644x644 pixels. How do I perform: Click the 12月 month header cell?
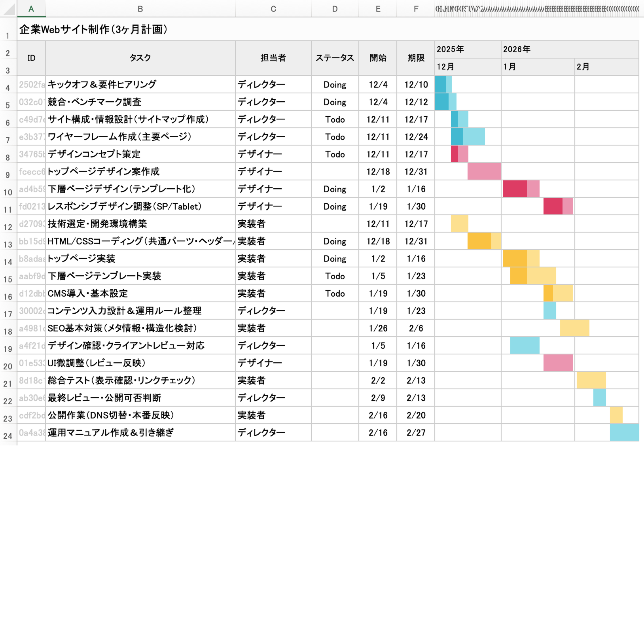[467, 66]
